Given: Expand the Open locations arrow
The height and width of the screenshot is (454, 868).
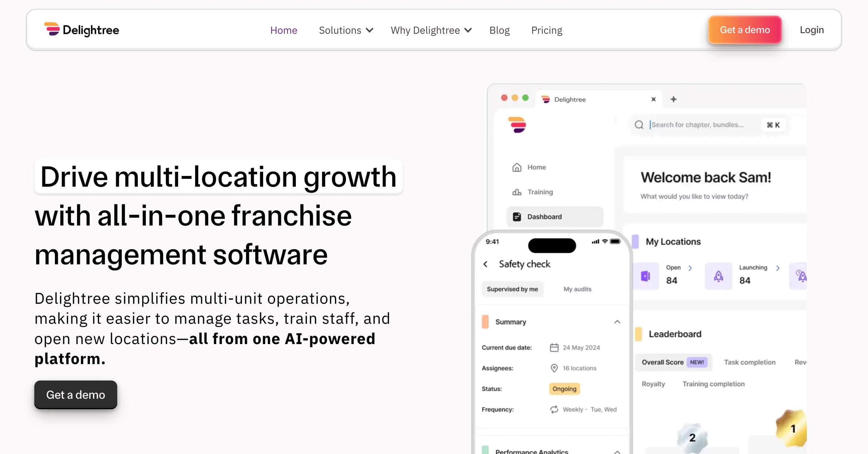Looking at the screenshot, I should coord(691,268).
